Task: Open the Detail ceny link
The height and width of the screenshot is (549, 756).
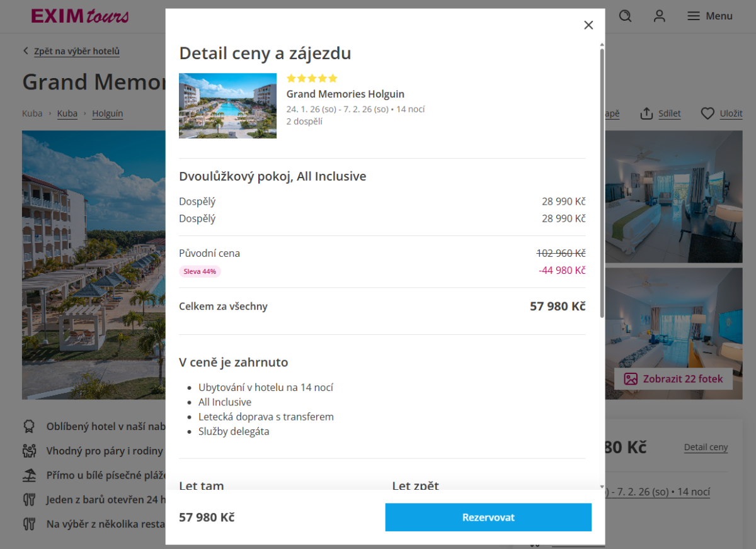Action: [706, 448]
